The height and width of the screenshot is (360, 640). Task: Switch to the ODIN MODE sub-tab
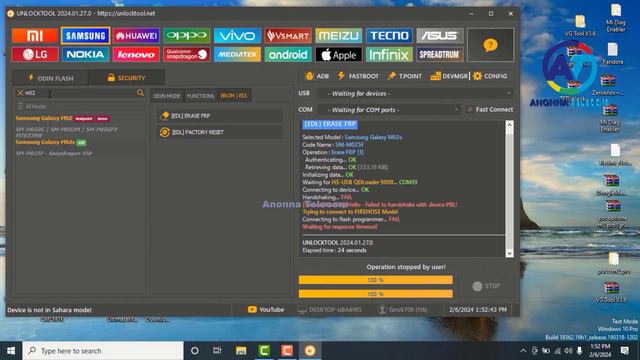tap(167, 96)
